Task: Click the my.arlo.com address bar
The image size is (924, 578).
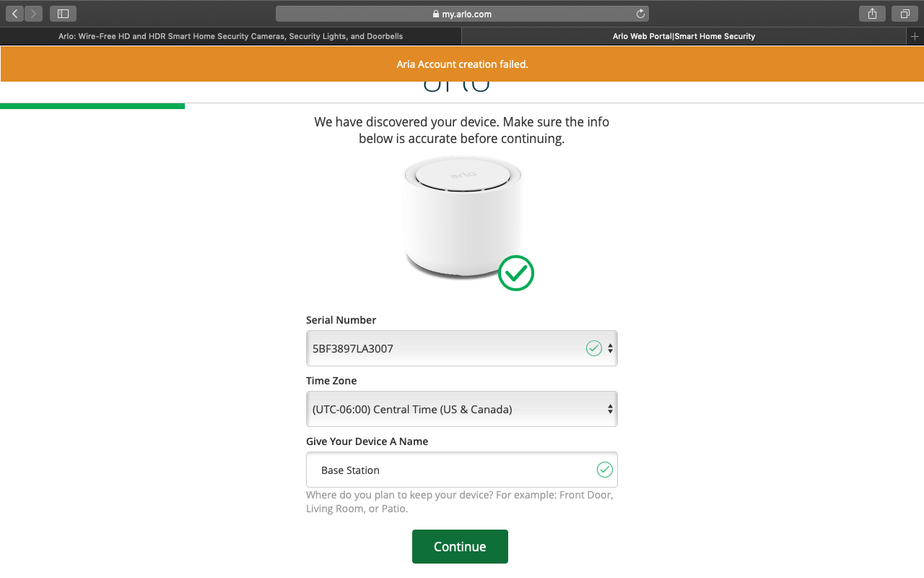Action: [x=462, y=14]
